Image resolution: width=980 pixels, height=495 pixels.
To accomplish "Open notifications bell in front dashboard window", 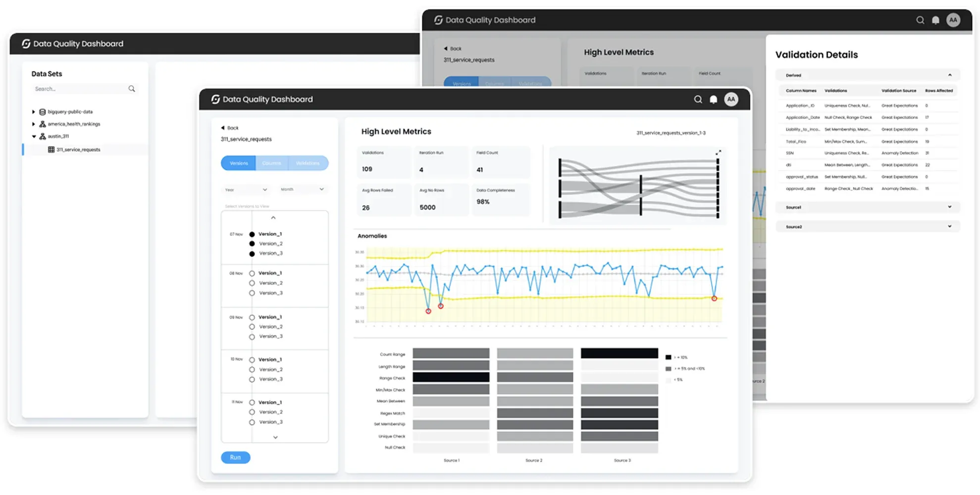I will [713, 100].
